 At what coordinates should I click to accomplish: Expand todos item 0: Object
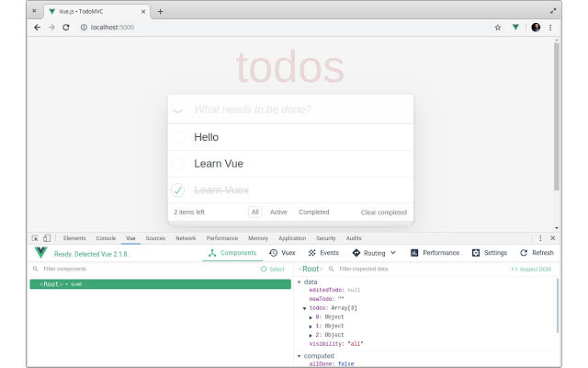click(311, 317)
